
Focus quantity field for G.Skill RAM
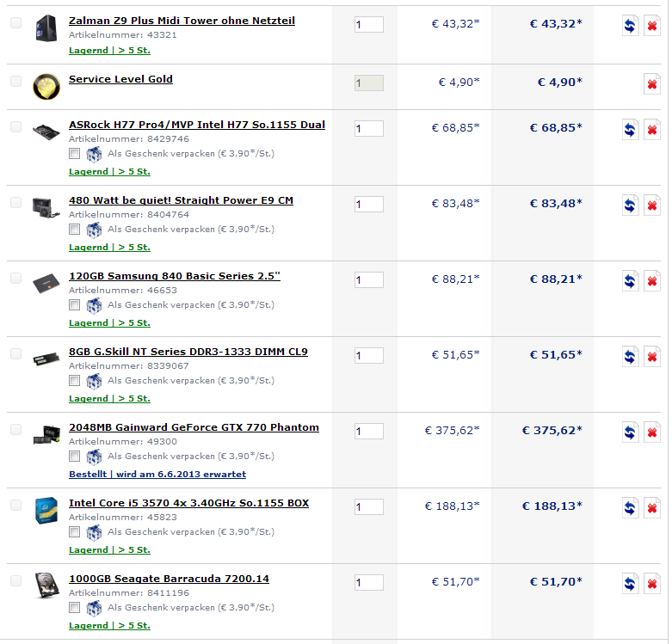[x=368, y=356]
